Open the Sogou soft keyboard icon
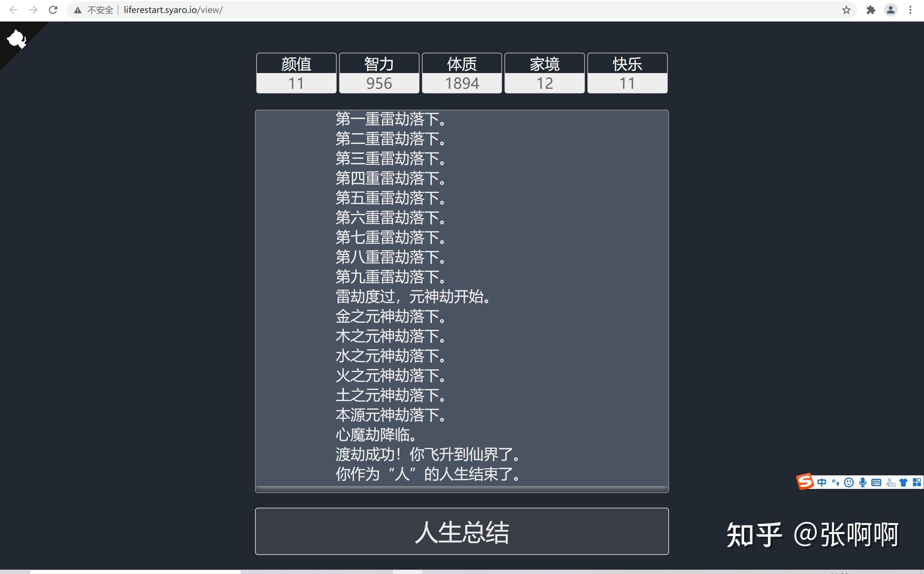 876,482
